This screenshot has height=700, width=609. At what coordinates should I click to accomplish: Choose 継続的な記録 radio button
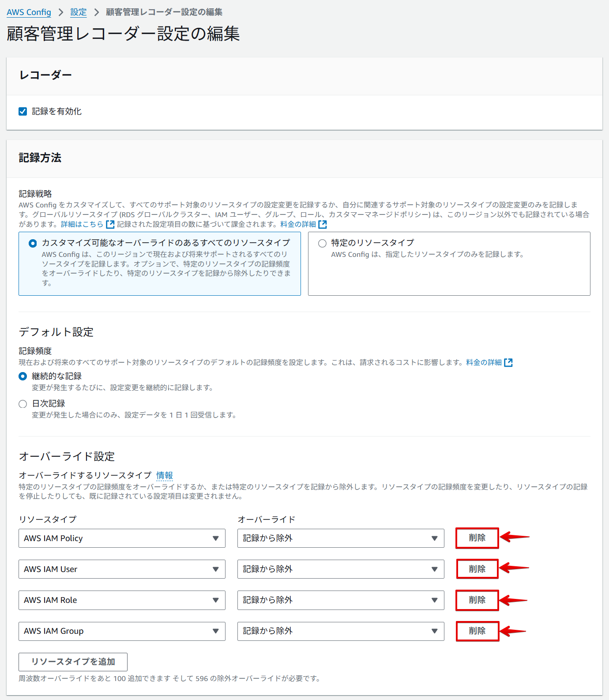[x=23, y=376]
